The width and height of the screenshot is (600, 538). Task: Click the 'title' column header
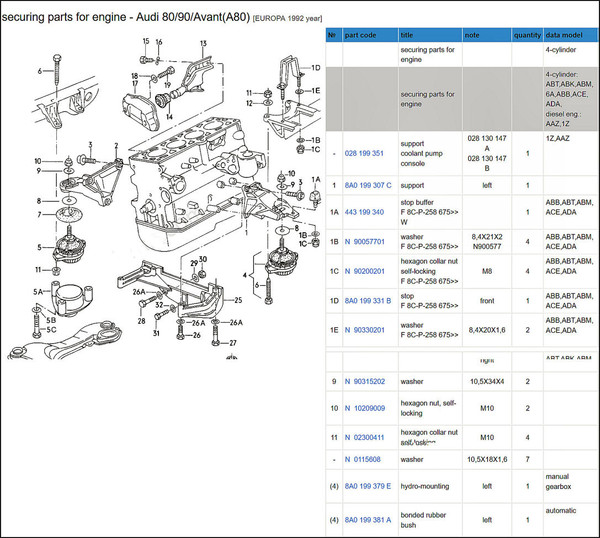pyautogui.click(x=410, y=34)
